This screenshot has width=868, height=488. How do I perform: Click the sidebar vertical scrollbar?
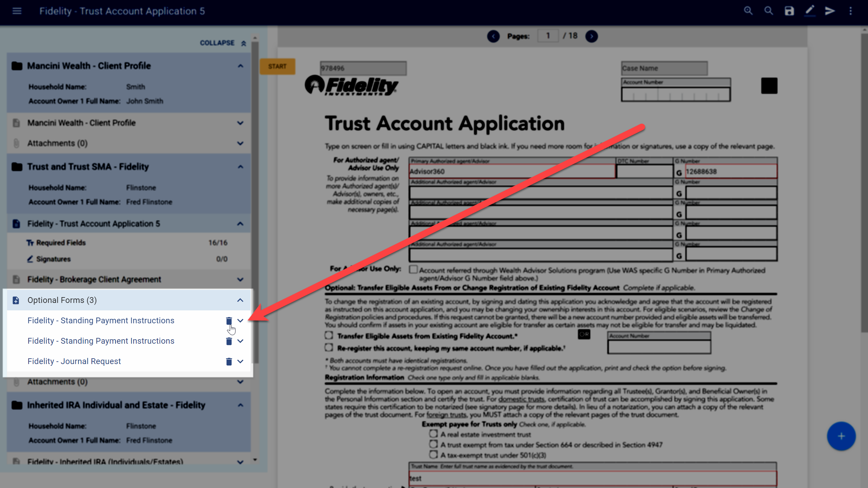coord(255,202)
